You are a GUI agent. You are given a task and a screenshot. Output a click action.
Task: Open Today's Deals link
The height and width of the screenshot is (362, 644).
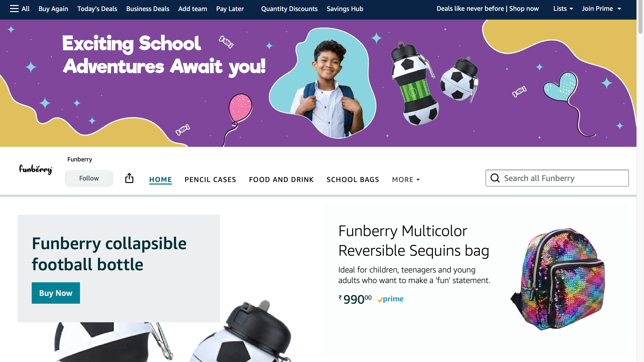tap(97, 9)
